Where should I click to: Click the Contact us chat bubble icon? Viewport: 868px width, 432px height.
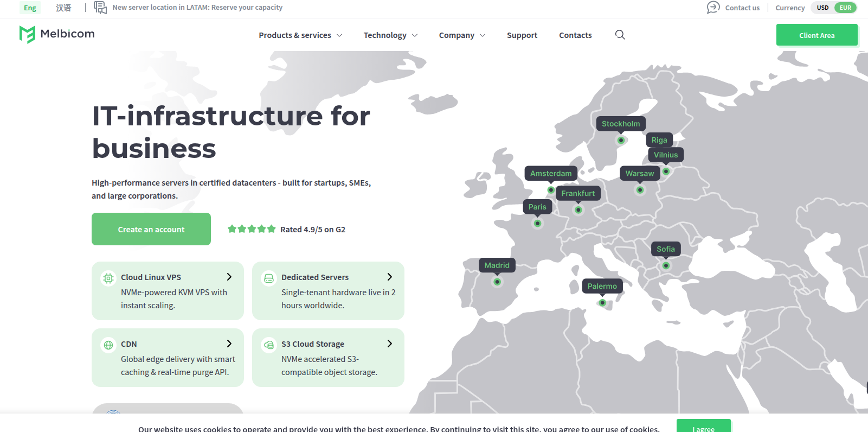(x=713, y=8)
